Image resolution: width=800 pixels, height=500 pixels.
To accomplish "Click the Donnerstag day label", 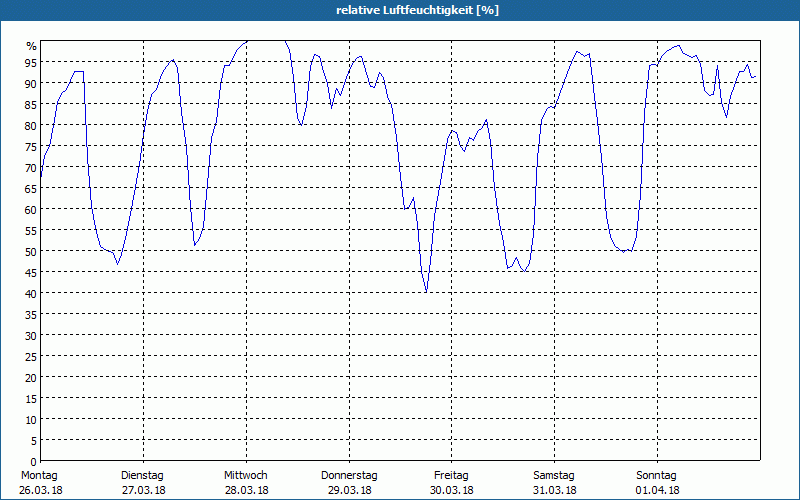I will (349, 476).
